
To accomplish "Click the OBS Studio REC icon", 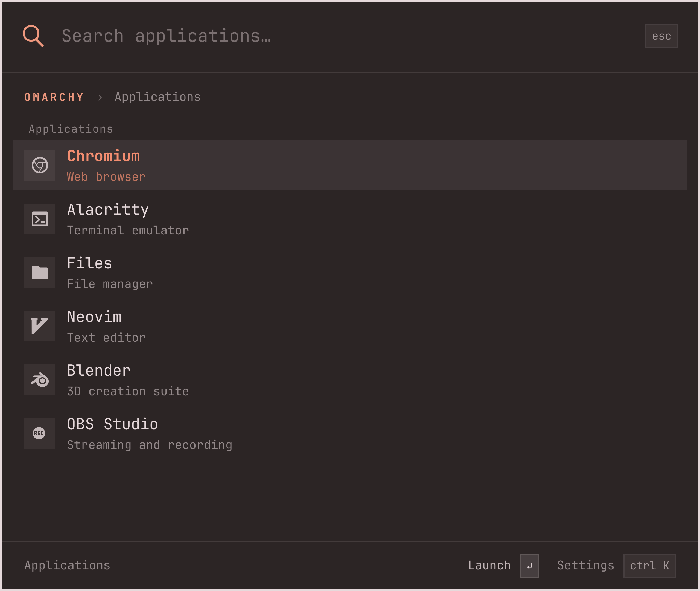I will (x=39, y=433).
